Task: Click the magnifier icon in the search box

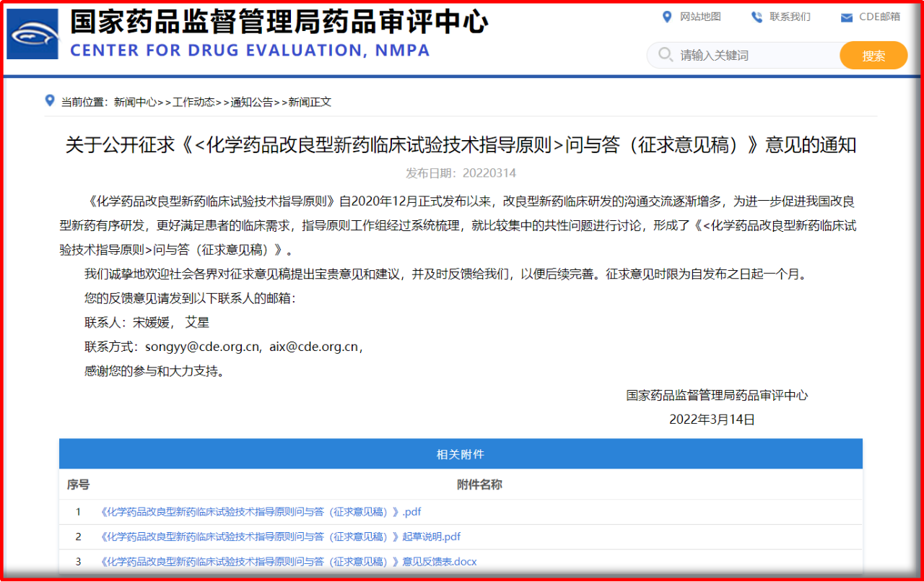Action: (x=665, y=55)
